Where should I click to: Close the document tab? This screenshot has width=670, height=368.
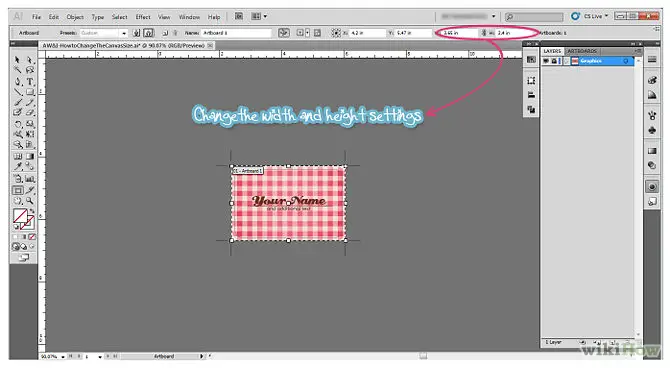(x=210, y=45)
